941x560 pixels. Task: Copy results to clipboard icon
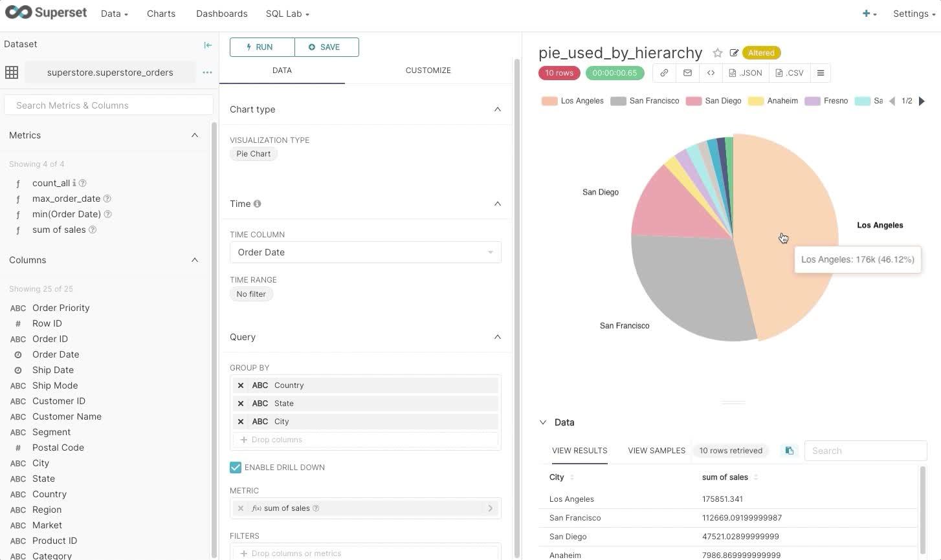click(789, 451)
